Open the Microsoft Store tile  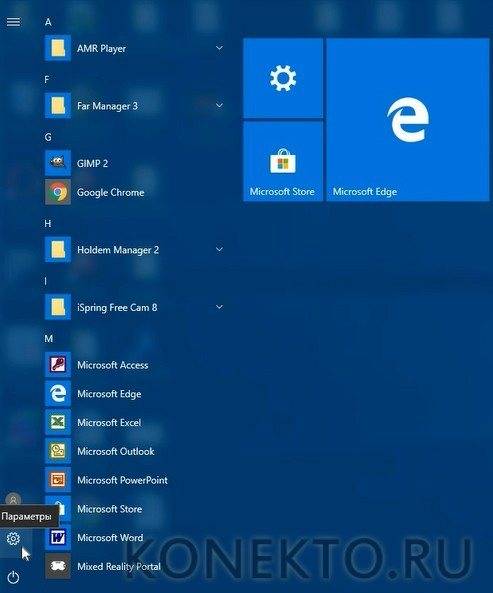(x=283, y=161)
